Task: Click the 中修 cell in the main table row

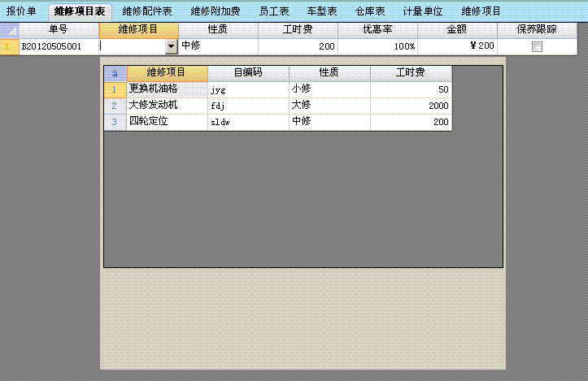Action: tap(218, 46)
